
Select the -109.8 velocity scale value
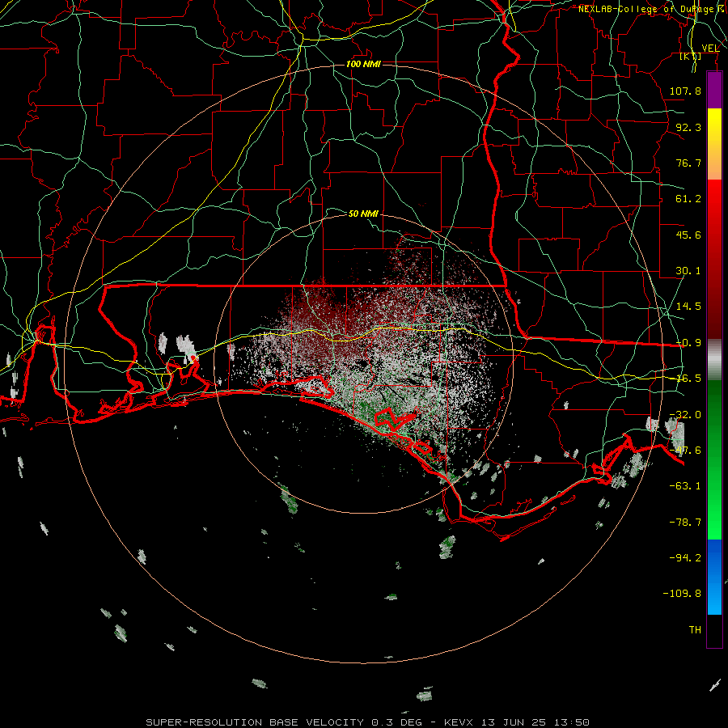[682, 594]
